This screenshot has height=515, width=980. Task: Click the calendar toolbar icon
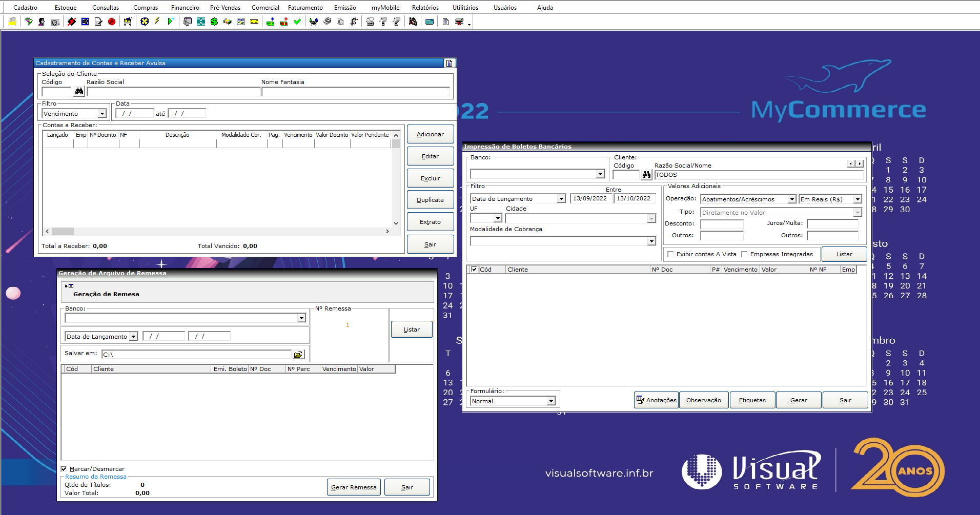241,22
